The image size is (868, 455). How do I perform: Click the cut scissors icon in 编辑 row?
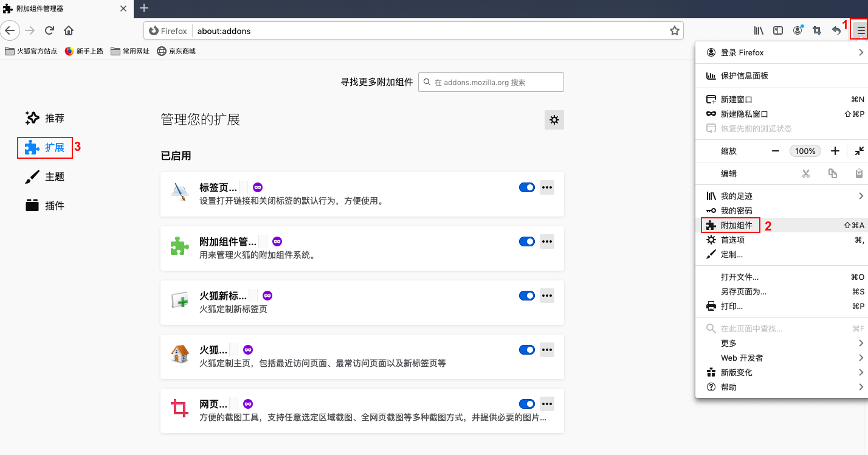(806, 173)
